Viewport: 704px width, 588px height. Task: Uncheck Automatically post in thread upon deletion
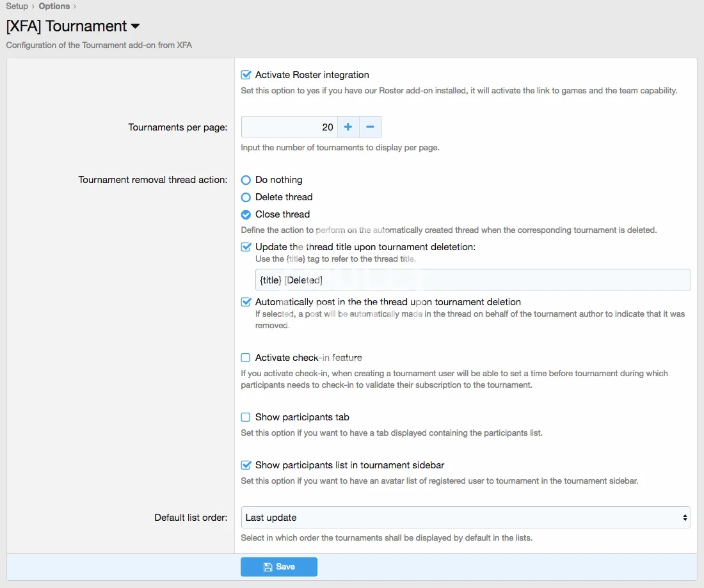point(246,302)
